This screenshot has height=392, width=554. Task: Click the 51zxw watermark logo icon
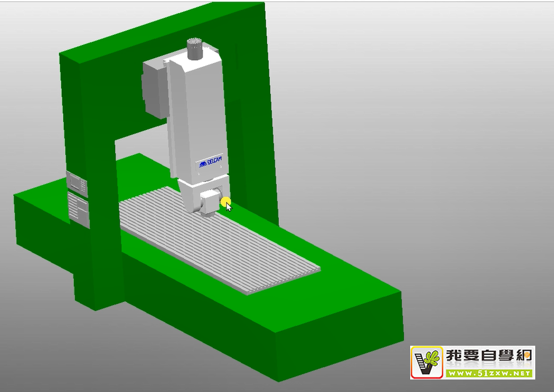[x=428, y=362]
